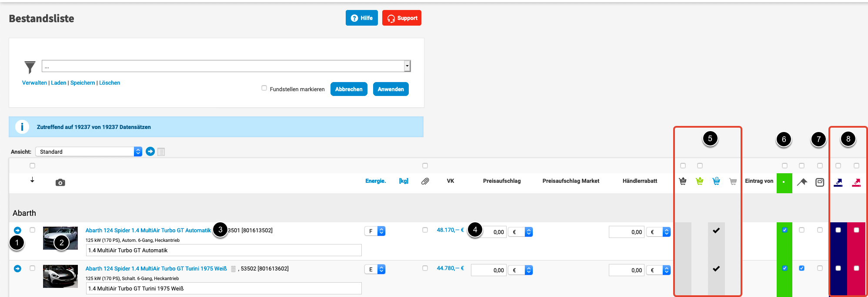
Task: Open energy class F dropdown in first row
Action: [375, 231]
